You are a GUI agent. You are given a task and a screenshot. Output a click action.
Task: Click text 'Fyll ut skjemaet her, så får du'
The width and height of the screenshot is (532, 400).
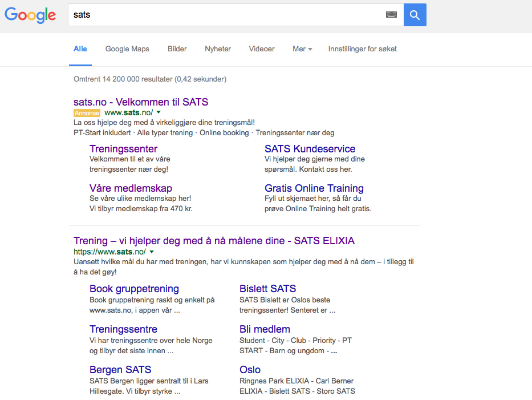313,199
